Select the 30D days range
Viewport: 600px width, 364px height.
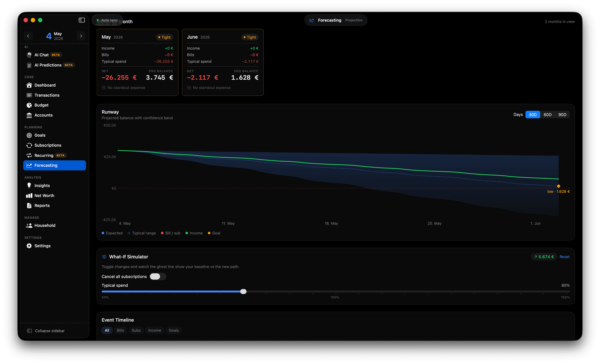pyautogui.click(x=533, y=114)
